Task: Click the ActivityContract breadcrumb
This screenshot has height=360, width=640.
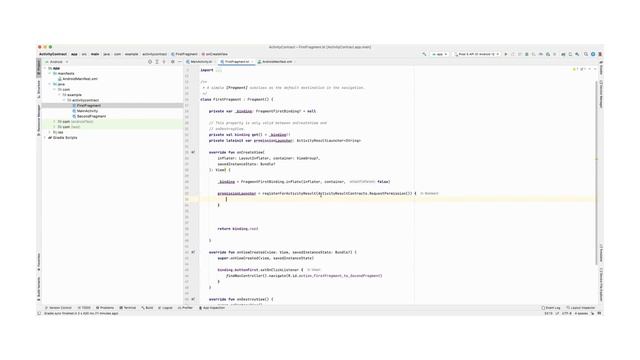Action: pyautogui.click(x=53, y=54)
